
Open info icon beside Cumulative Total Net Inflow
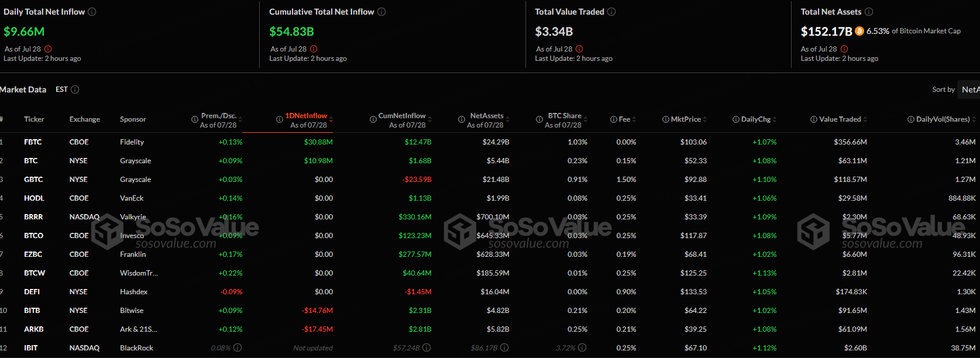381,12
